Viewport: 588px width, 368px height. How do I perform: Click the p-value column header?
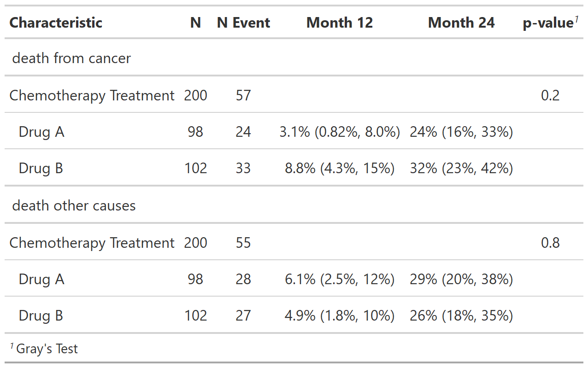(547, 23)
